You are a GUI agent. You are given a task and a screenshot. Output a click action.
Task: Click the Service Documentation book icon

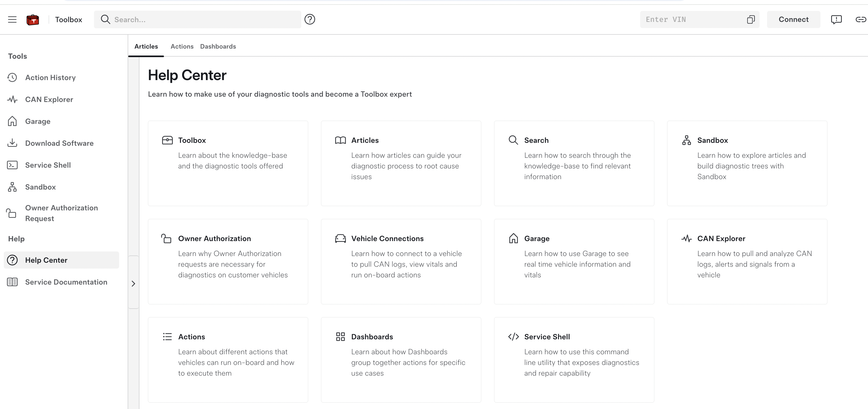(x=12, y=282)
